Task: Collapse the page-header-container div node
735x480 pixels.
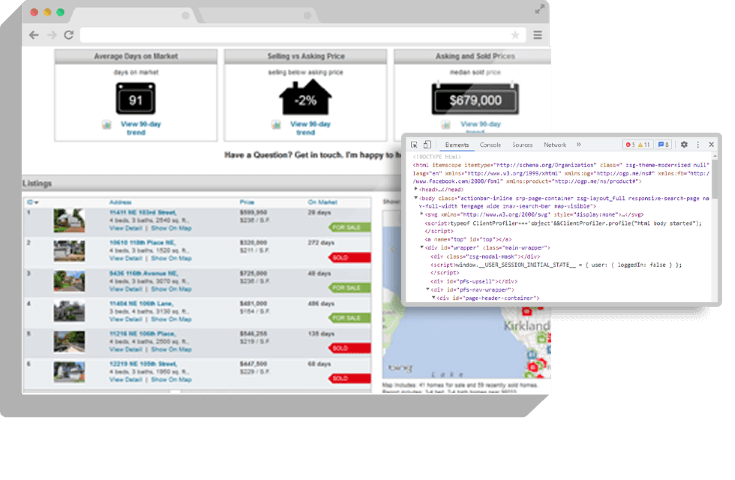Action: (434, 298)
